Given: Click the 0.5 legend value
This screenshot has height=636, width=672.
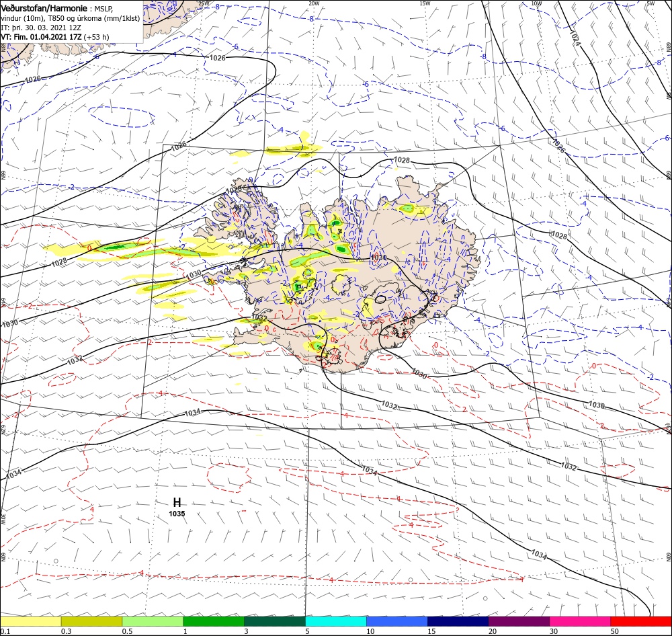Looking at the screenshot, I should point(127,631).
